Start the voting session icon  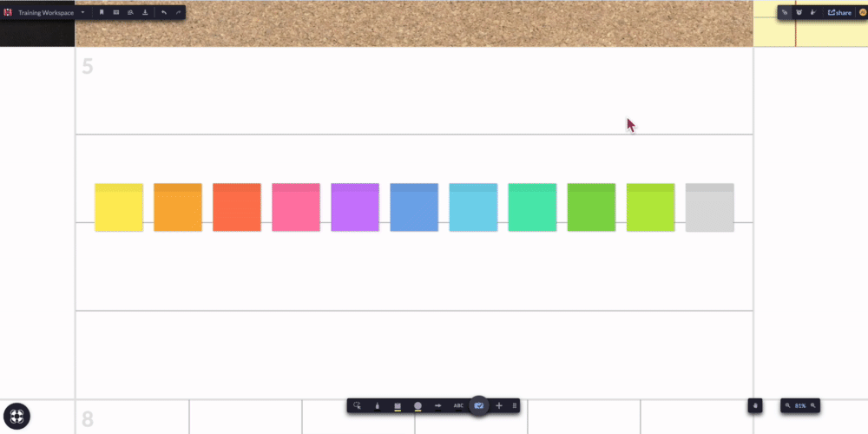pyautogui.click(x=813, y=12)
